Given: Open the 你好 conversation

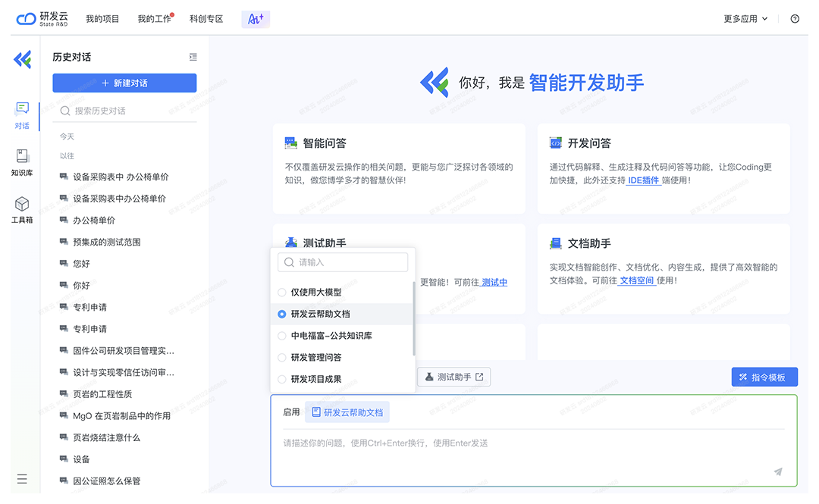Looking at the screenshot, I should point(81,285).
